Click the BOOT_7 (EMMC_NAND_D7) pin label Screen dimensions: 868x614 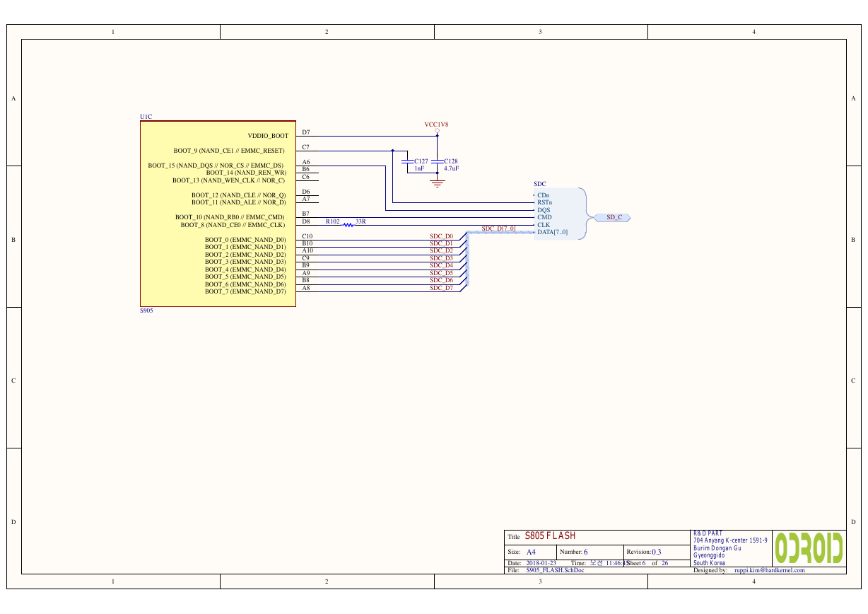(245, 291)
